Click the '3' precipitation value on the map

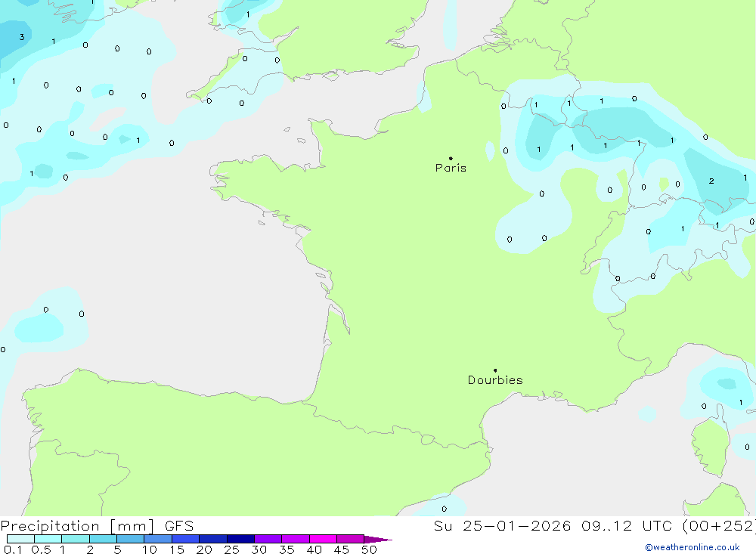[22, 37]
